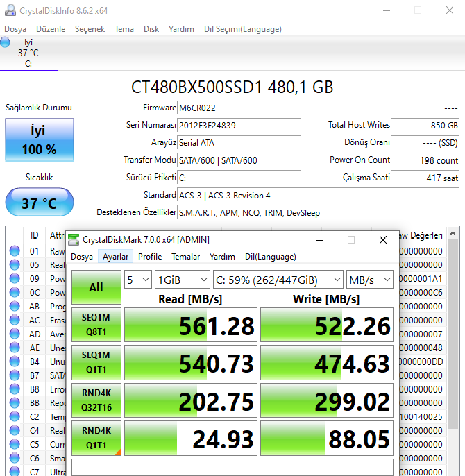This screenshot has height=476, width=465.
Task: Click the İyi 100 % health status button
Action: pyautogui.click(x=40, y=139)
